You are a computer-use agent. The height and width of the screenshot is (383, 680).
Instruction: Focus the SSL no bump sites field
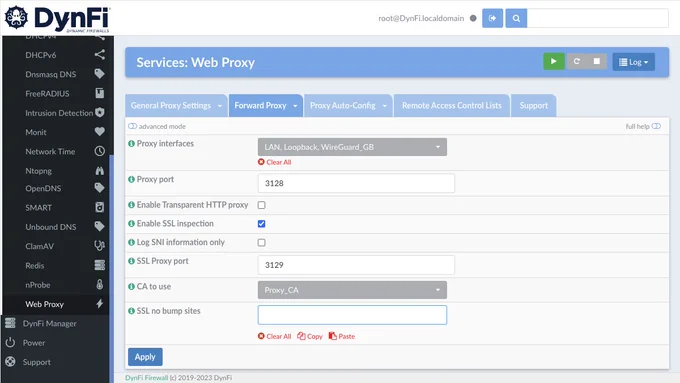click(352, 315)
